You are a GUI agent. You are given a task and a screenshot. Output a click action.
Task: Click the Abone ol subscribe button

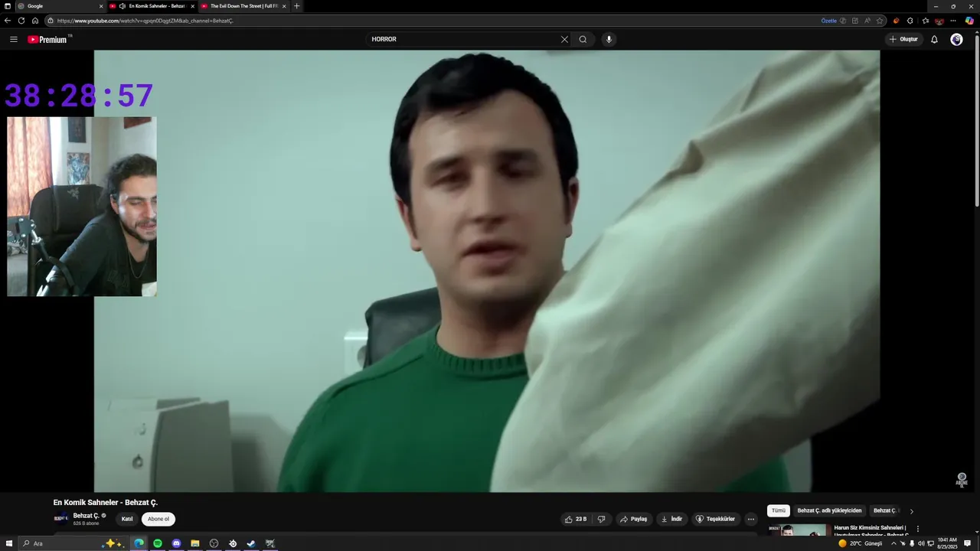point(158,519)
